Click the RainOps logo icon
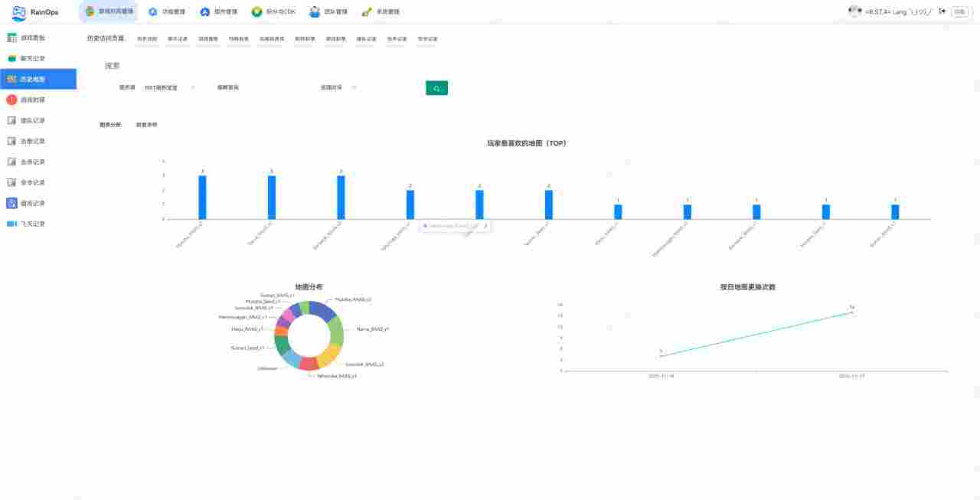The width and height of the screenshot is (980, 500). point(19,12)
